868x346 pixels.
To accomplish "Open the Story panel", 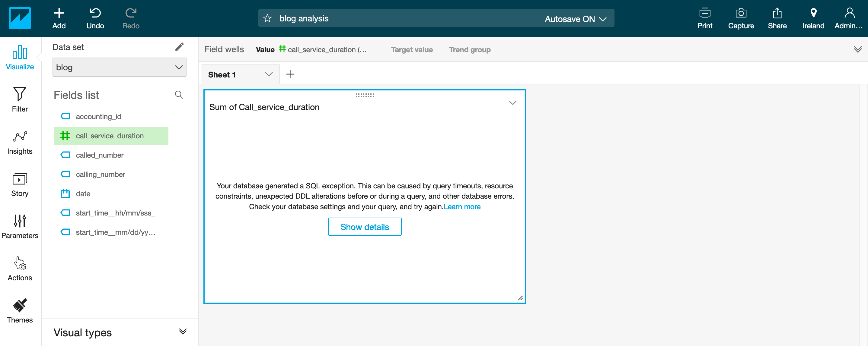I will pos(19,184).
